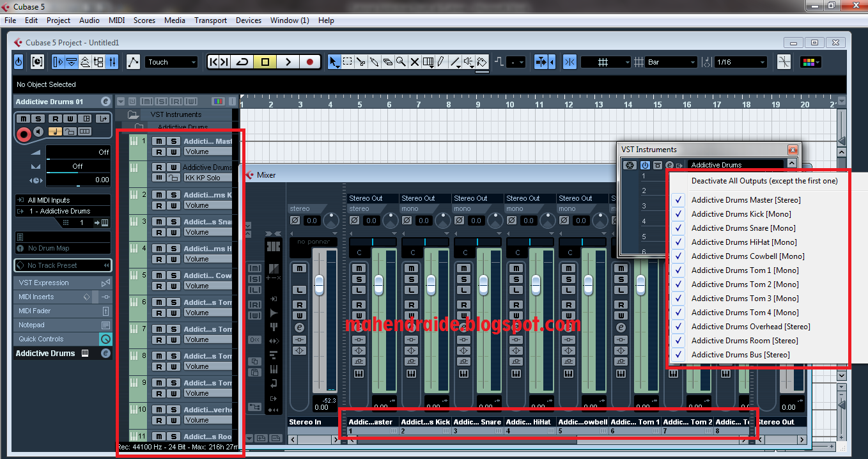The width and height of the screenshot is (868, 459).
Task: Click the Stop button in transport controls
Action: 265,62
